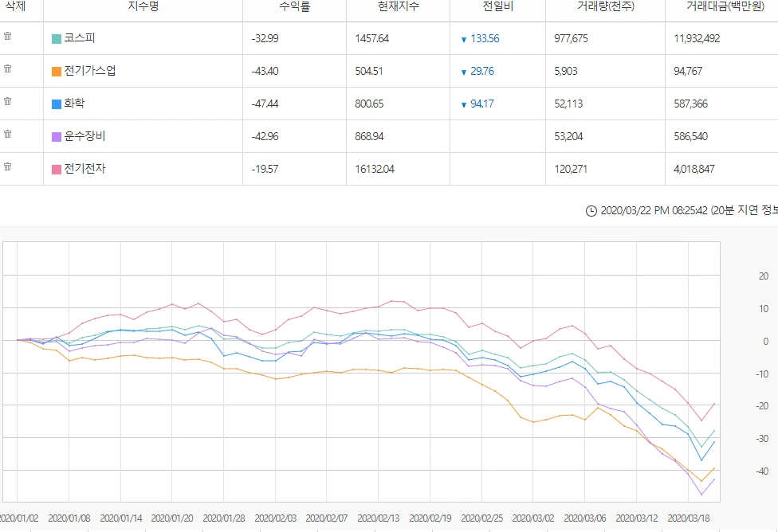Click the 2020/03/22 PM 08:25:42 timestamp

(654, 211)
